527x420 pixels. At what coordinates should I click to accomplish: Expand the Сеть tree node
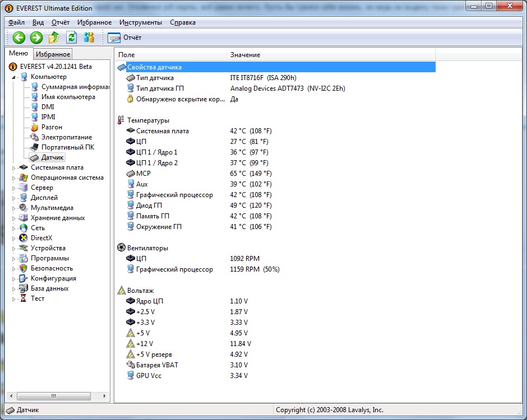tap(14, 228)
